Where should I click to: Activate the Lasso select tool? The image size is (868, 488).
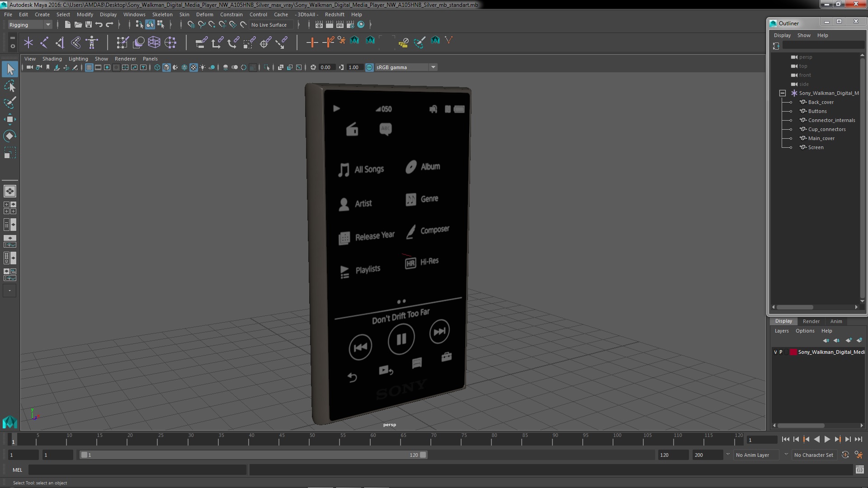tap(9, 86)
